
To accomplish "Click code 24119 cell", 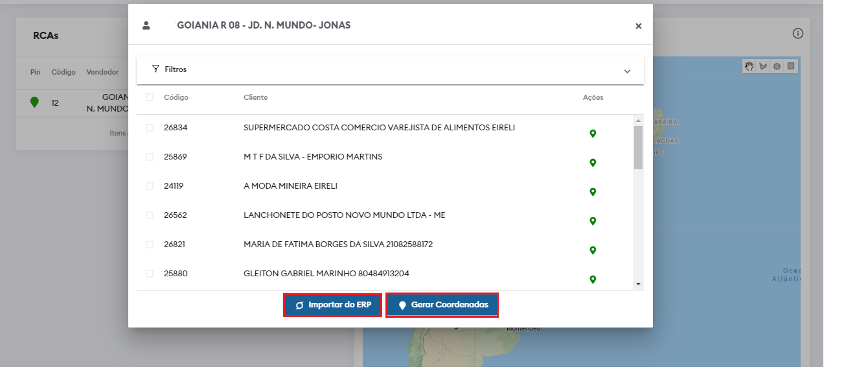I will pos(174,186).
